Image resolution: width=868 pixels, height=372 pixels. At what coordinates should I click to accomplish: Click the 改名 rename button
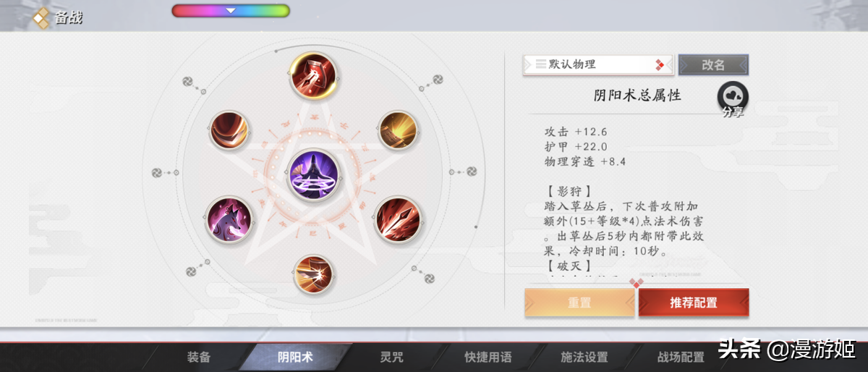713,64
